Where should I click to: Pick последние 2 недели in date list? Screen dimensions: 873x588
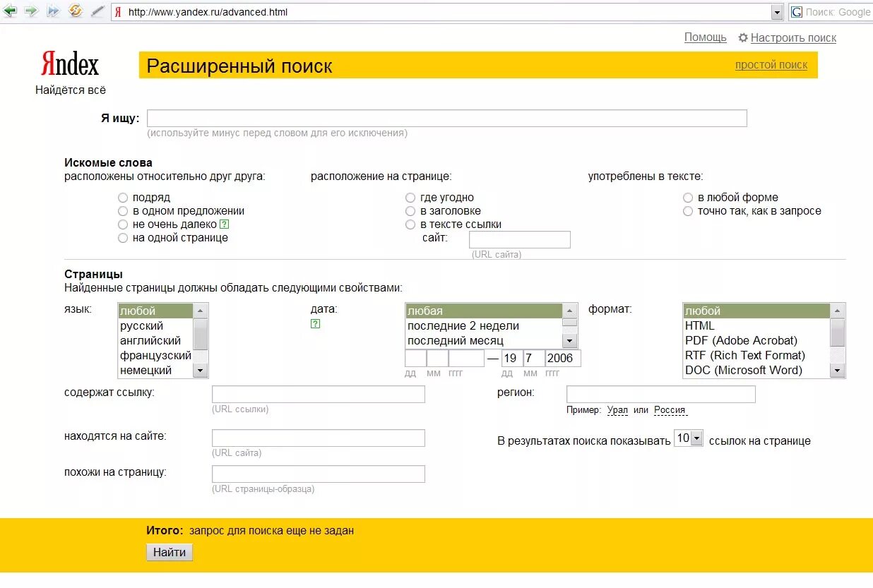coord(484,325)
